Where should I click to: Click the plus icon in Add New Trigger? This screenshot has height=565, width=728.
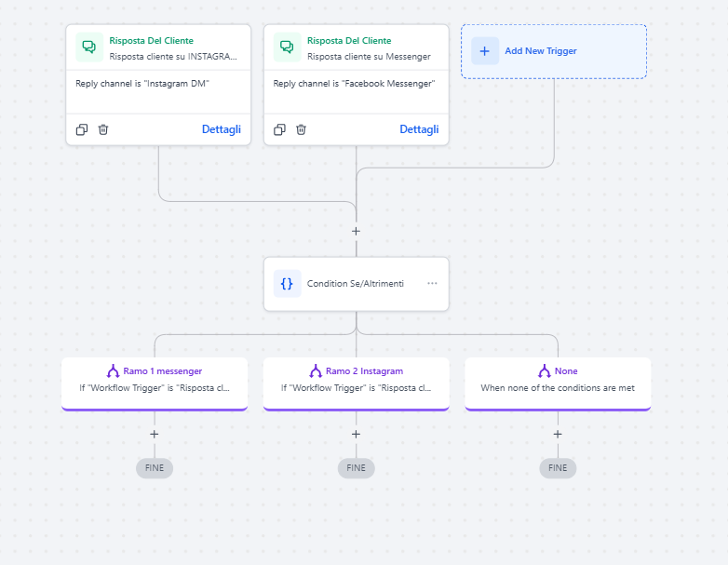[x=484, y=51]
